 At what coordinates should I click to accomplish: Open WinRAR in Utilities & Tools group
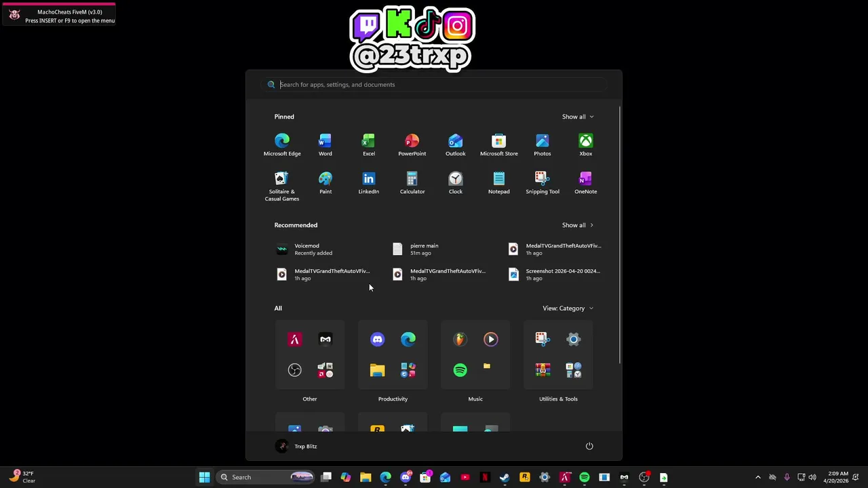coord(542,370)
